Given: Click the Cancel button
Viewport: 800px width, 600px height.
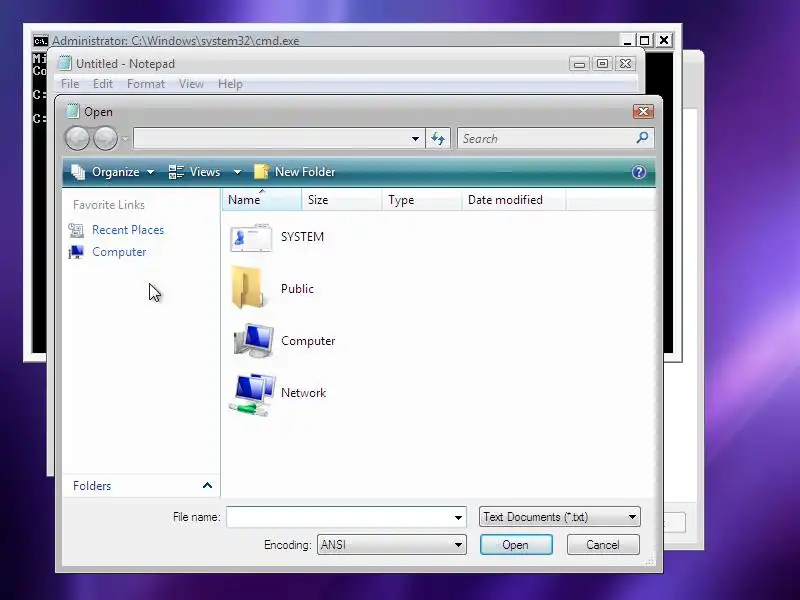Looking at the screenshot, I should pyautogui.click(x=603, y=544).
